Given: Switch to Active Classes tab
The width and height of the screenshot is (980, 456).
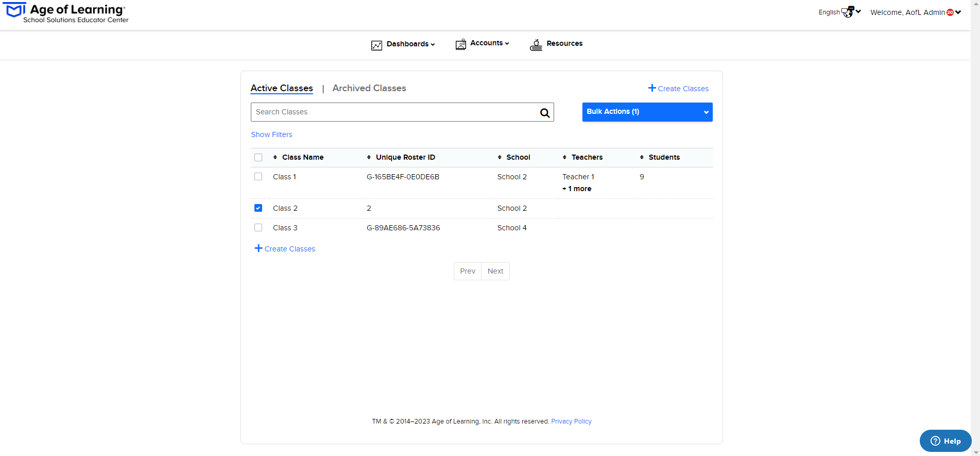Looking at the screenshot, I should pyautogui.click(x=282, y=88).
